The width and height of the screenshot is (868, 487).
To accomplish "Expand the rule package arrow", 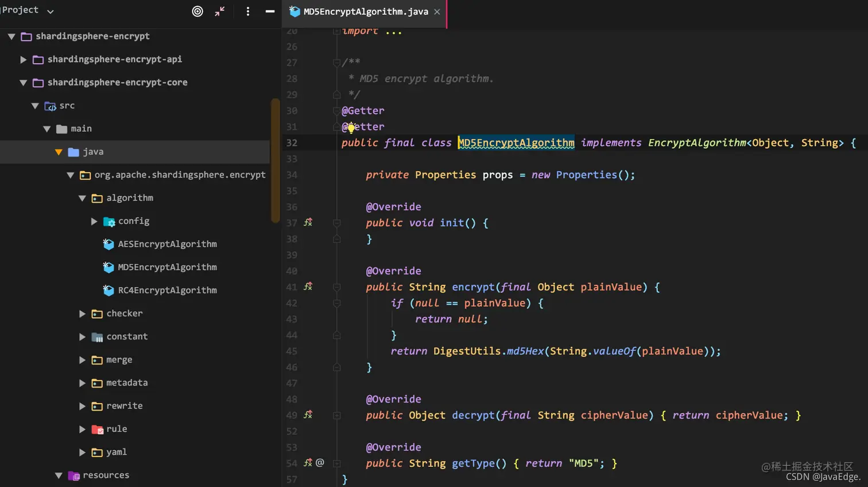I will point(82,429).
